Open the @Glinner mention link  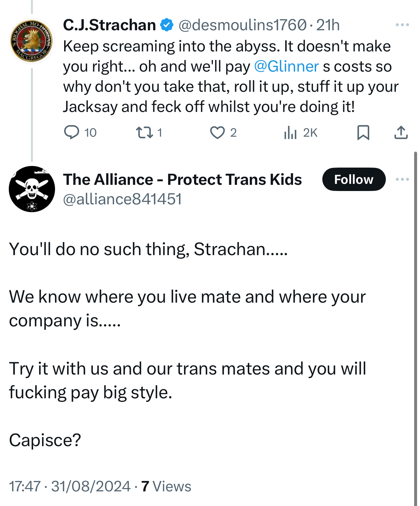pos(286,66)
